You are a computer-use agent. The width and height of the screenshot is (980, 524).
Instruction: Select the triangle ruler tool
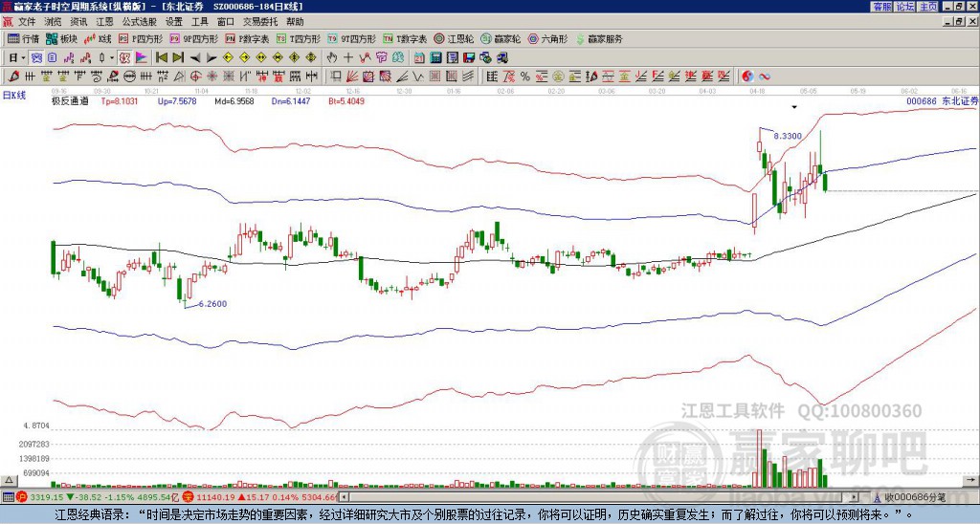tap(179, 76)
